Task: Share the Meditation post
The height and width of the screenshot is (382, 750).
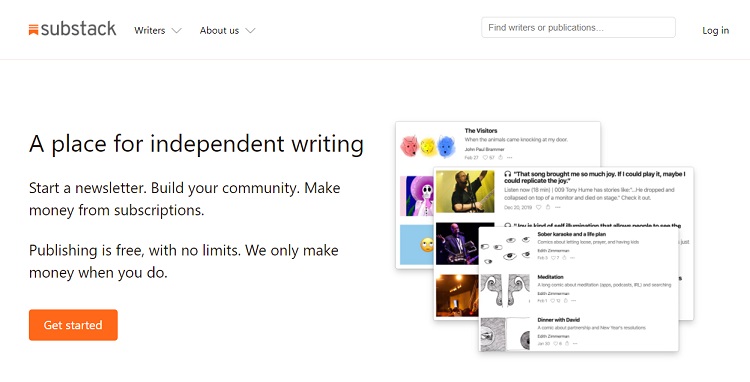Action: pos(565,301)
